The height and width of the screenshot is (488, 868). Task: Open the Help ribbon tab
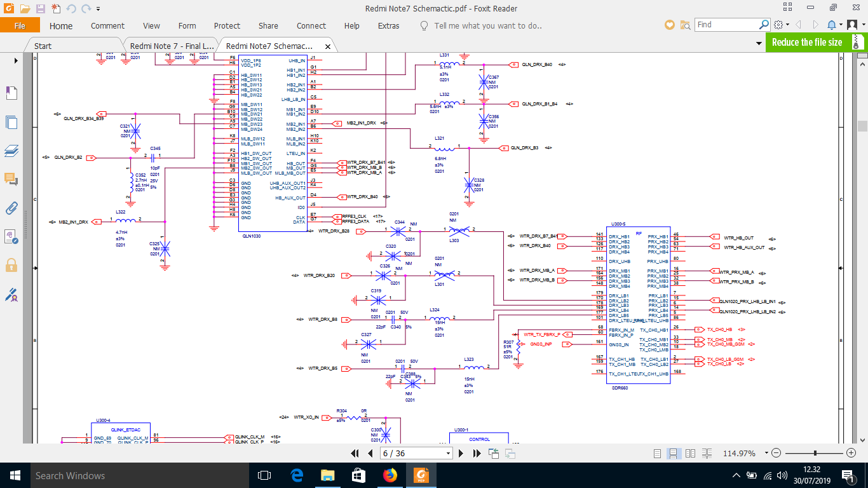pos(352,26)
